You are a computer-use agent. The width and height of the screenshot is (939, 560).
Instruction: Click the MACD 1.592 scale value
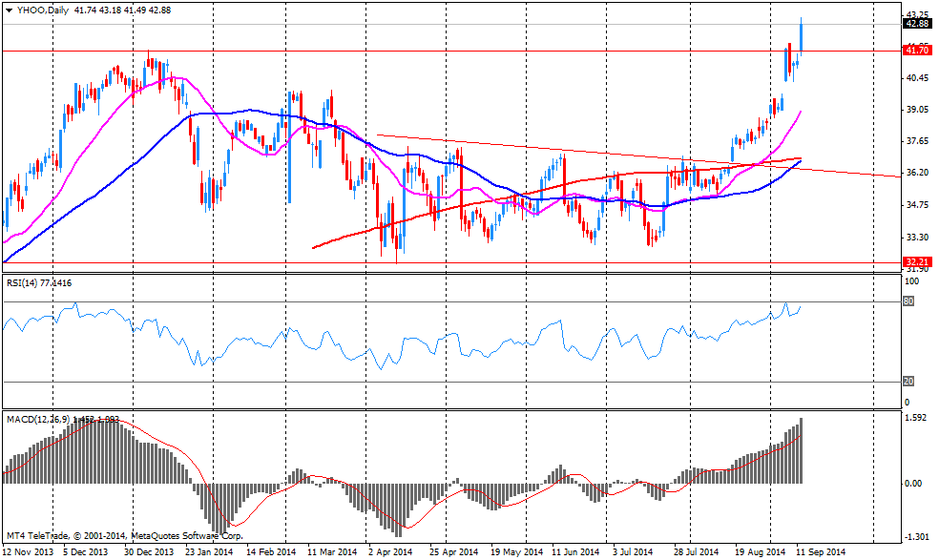click(917, 418)
